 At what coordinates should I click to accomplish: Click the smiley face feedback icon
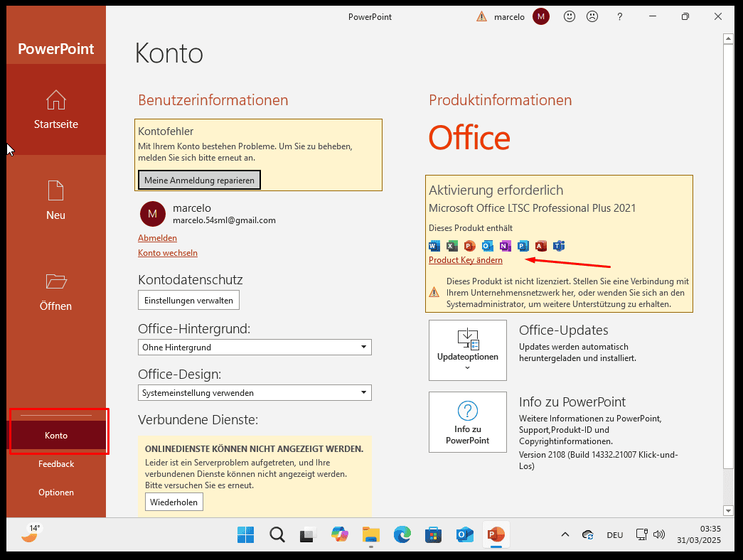click(569, 16)
